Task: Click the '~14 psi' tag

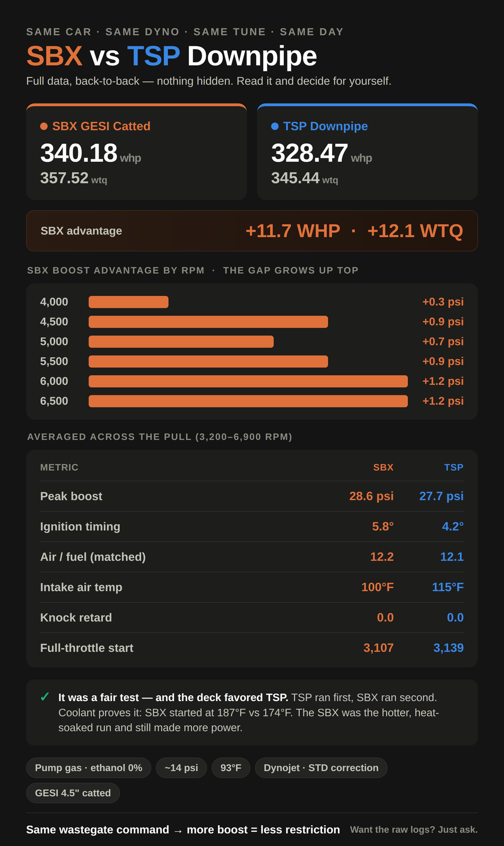Action: 181,768
